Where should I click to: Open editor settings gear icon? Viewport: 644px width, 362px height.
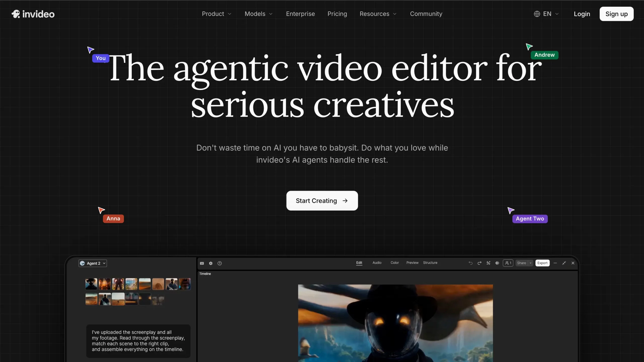point(211,263)
